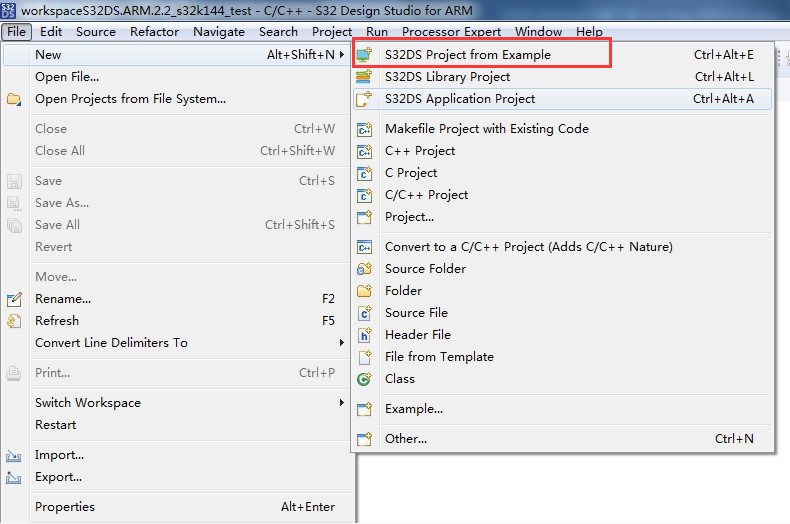Expand the Convert Line Delimiters To submenu
The image size is (790, 524).
342,343
